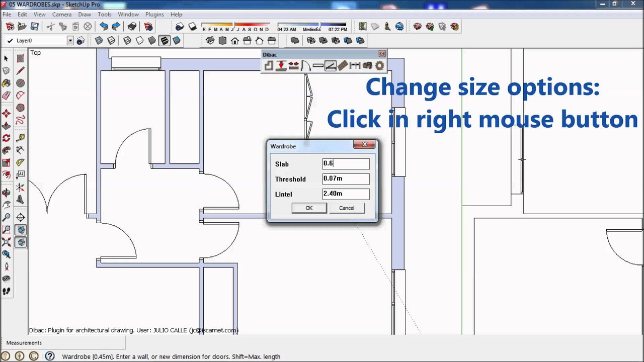The image size is (644, 362).
Task: Select the Push/Pull tool
Action: coord(6,126)
